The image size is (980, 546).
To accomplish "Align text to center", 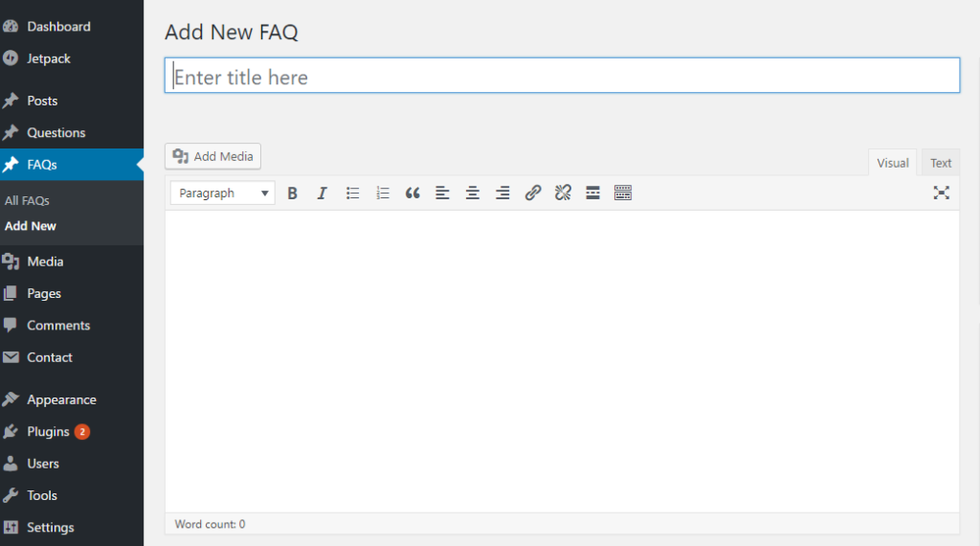I will pyautogui.click(x=473, y=193).
